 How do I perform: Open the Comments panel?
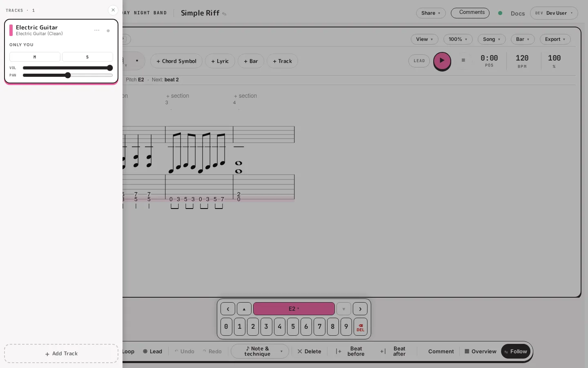click(x=470, y=13)
